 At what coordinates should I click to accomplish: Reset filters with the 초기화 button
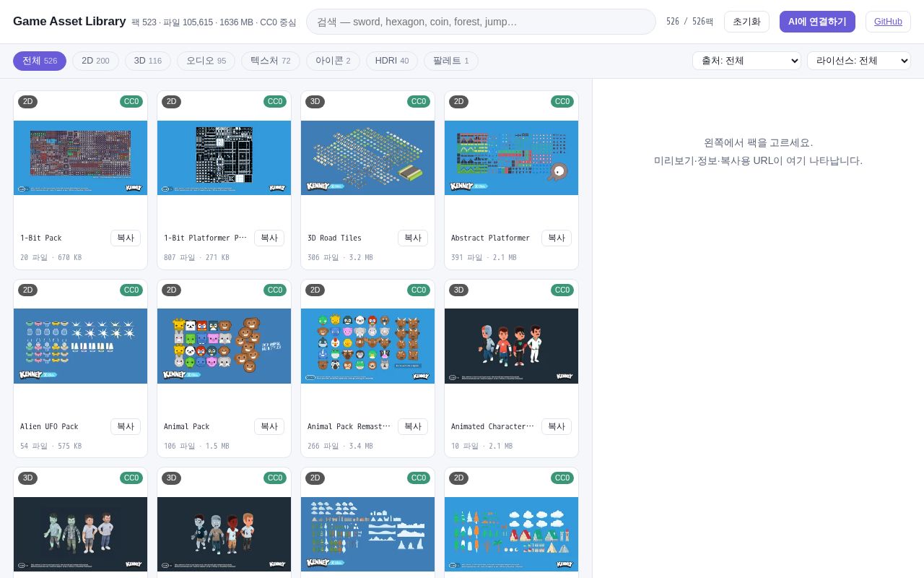click(746, 22)
